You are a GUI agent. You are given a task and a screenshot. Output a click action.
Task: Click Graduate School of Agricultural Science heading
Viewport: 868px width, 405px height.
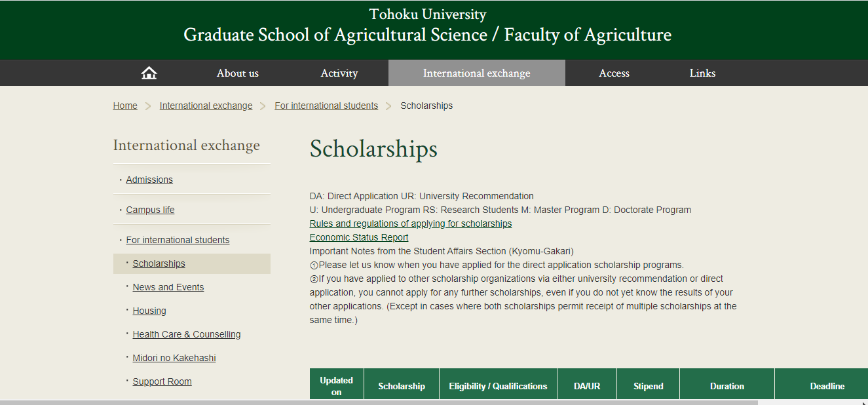(x=428, y=35)
